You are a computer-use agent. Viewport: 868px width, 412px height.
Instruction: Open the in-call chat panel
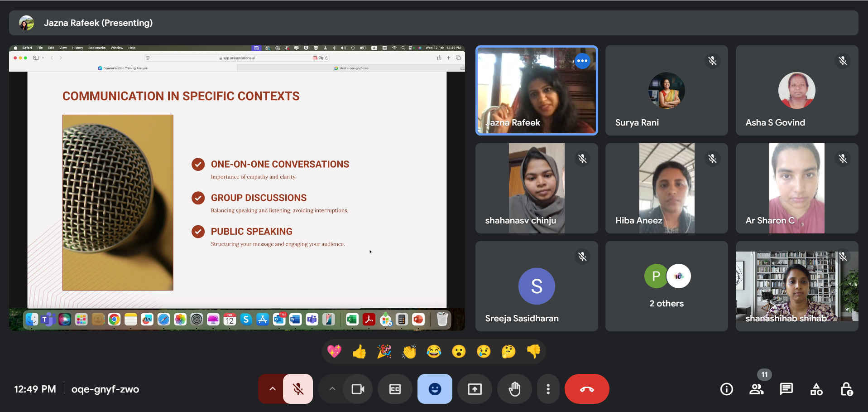point(786,389)
